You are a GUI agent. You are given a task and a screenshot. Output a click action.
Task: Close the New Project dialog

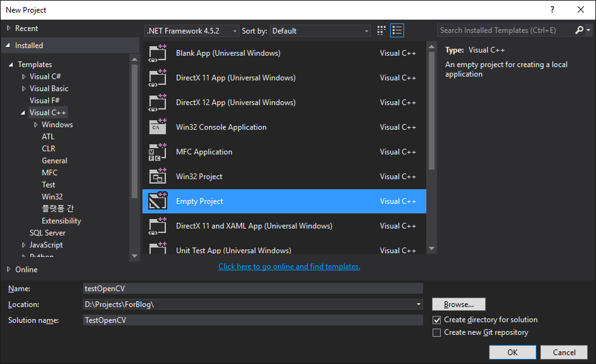580,10
